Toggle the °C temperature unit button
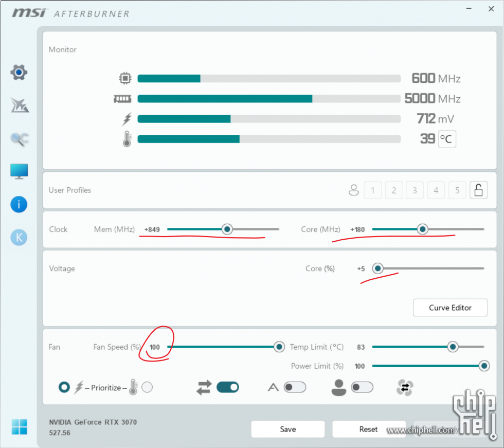The width and height of the screenshot is (504, 448). click(447, 139)
